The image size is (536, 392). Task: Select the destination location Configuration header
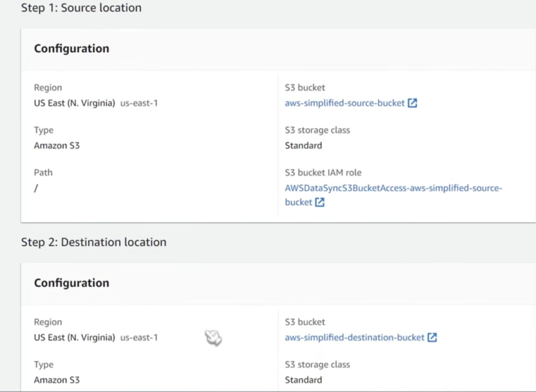72,283
